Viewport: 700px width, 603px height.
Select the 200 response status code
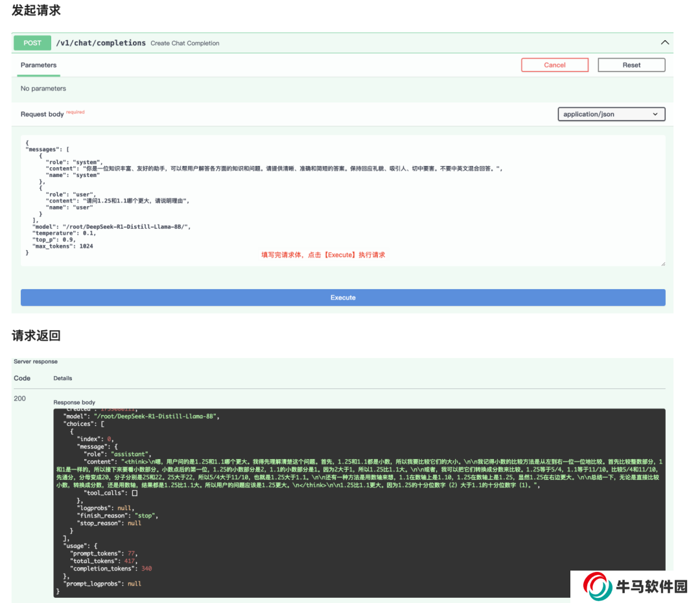click(20, 398)
